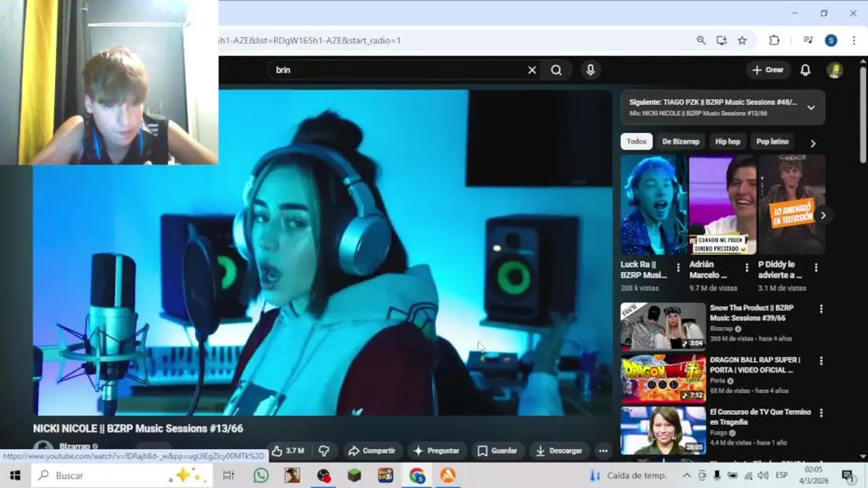Open El Concurso de TV video thumbnail
The image size is (868, 488).
(x=663, y=430)
